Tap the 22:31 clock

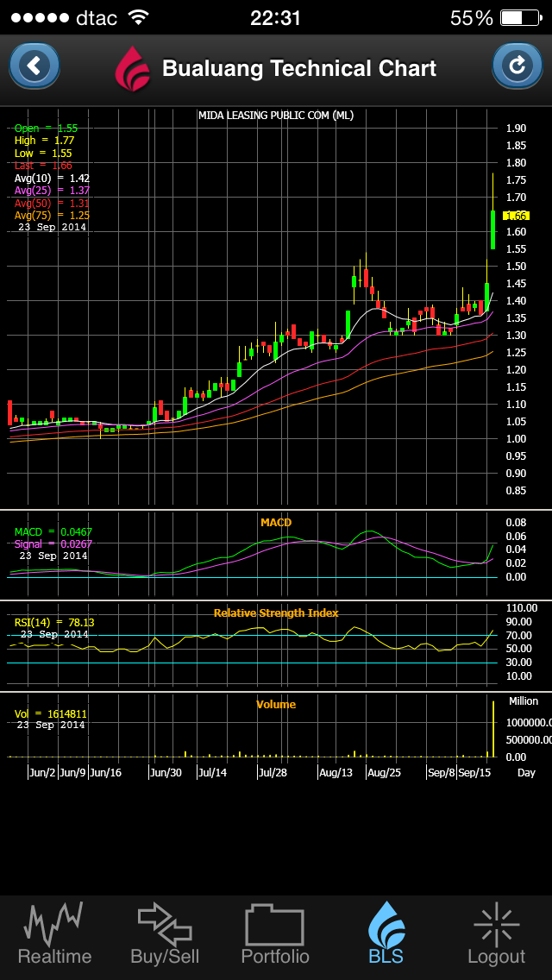point(276,17)
